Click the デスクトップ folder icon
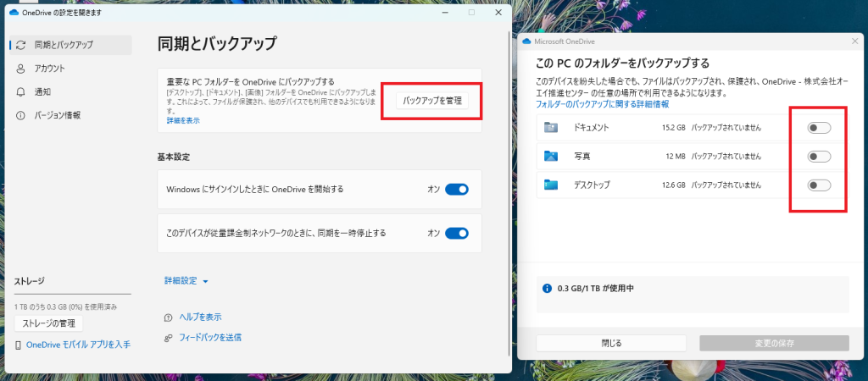 551,185
